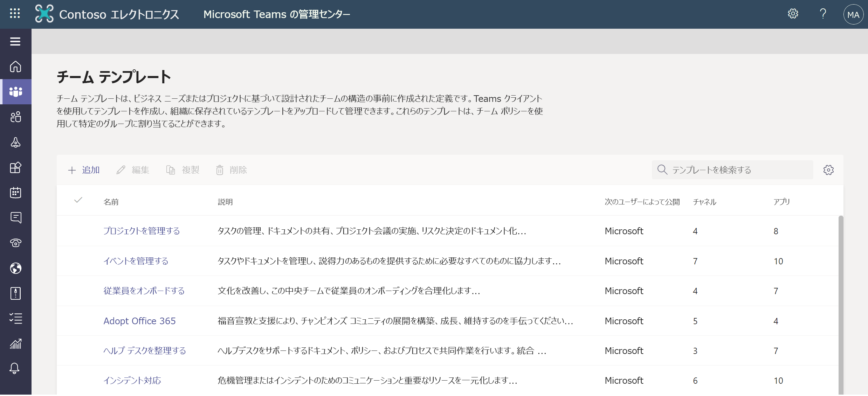The height and width of the screenshot is (396, 868).
Task: Open the Messaging policy icon
Action: click(x=15, y=218)
